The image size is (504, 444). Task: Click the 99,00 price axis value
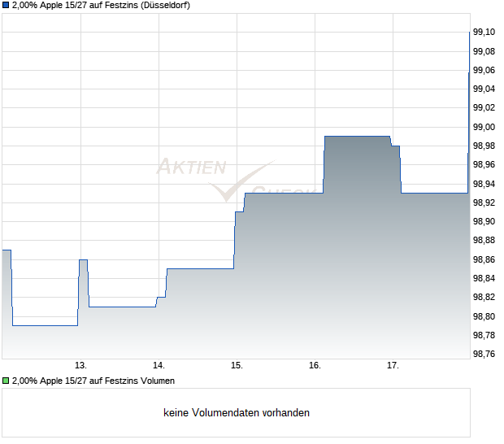(x=484, y=128)
